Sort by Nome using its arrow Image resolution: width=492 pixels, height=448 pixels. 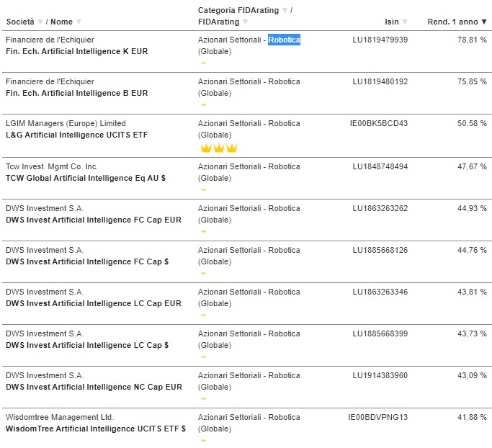pos(79,22)
